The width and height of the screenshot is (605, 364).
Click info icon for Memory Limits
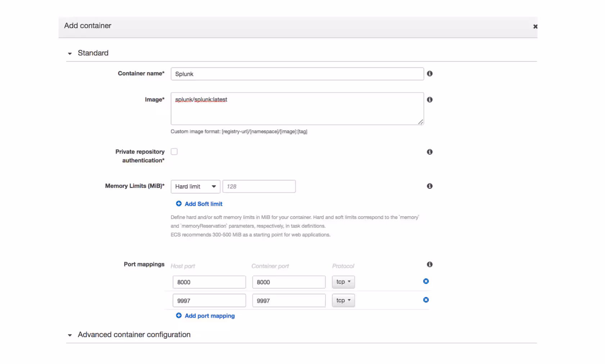[429, 186]
